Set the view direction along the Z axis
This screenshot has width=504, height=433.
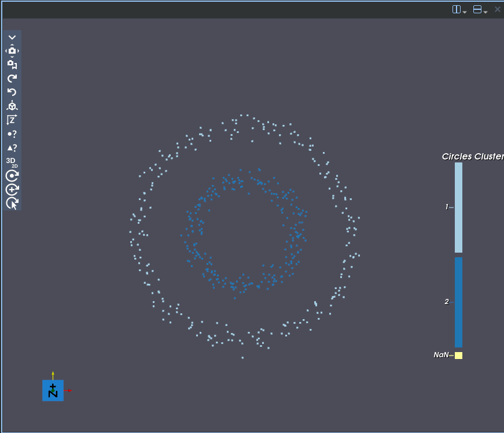click(x=12, y=120)
